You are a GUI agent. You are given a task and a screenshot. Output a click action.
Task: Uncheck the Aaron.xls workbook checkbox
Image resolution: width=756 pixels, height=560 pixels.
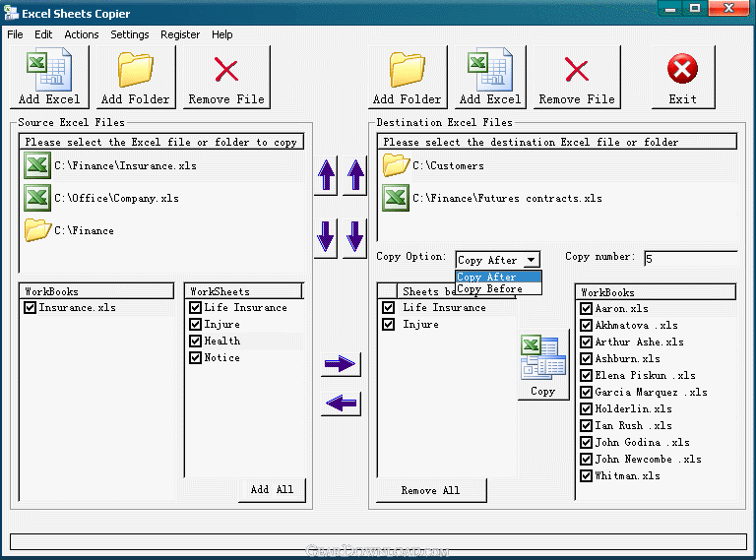[587, 308]
